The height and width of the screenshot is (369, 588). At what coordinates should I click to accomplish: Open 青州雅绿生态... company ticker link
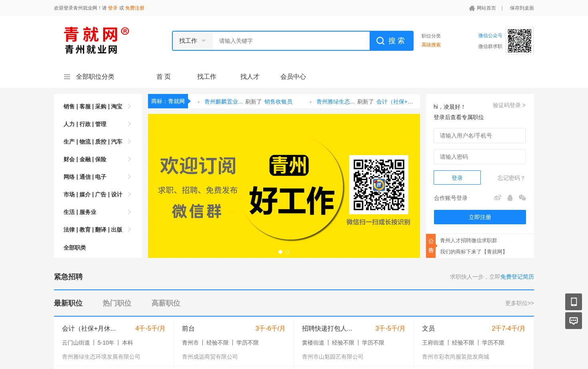click(x=336, y=102)
